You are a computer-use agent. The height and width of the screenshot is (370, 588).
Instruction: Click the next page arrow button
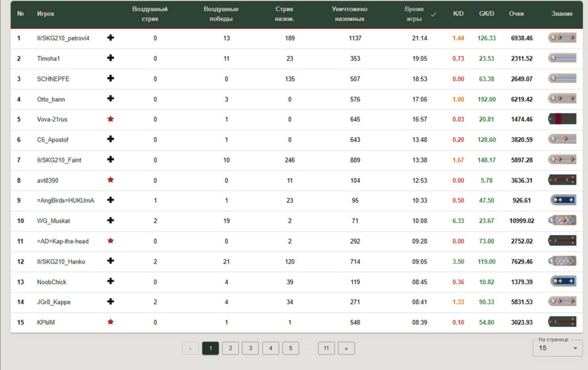pyautogui.click(x=346, y=348)
